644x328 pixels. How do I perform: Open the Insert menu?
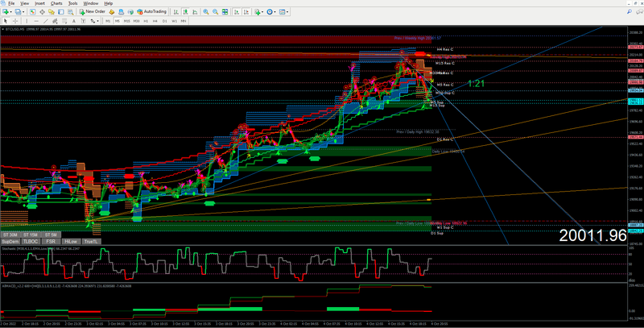click(39, 3)
